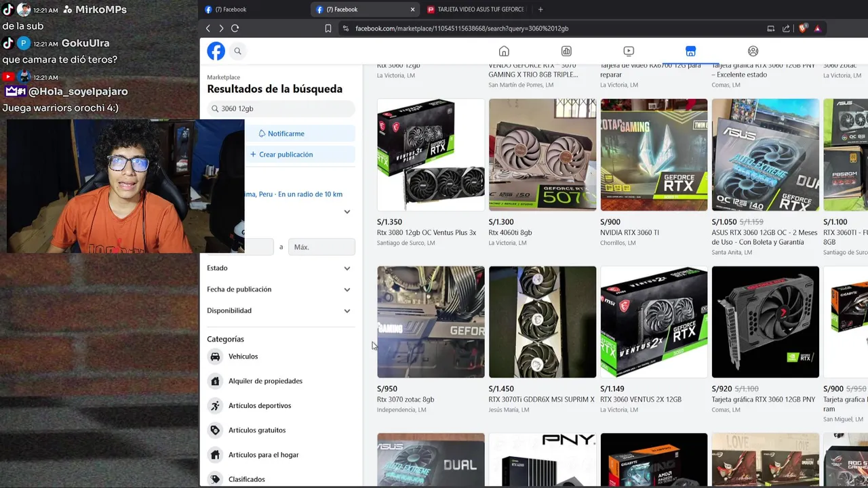The width and height of the screenshot is (868, 488).
Task: Open ASUS RTX 3060 12GB OC listing title
Action: point(764,237)
